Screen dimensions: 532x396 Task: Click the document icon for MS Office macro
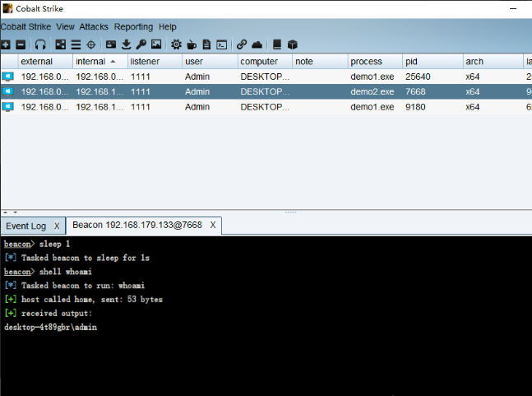tap(206, 44)
